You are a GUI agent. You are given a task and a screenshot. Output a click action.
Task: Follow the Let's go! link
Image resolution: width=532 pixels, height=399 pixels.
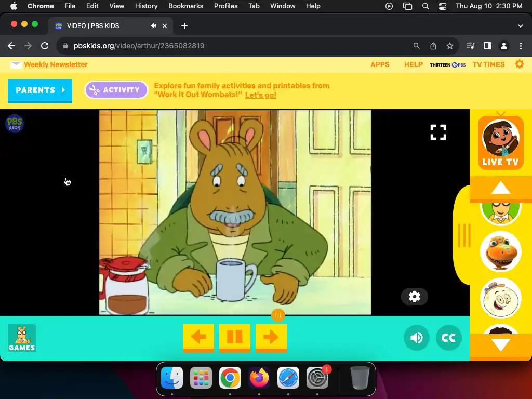tap(261, 95)
